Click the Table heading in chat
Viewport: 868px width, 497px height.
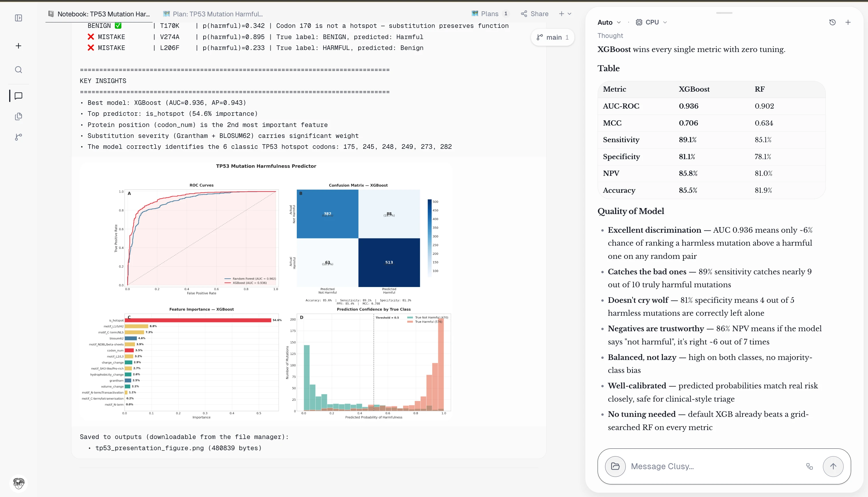point(609,68)
